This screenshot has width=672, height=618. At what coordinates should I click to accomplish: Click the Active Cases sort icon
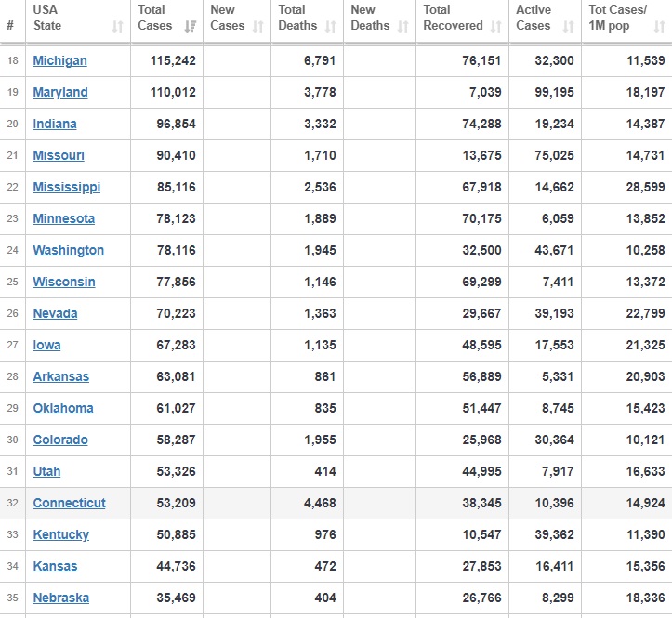pos(568,27)
